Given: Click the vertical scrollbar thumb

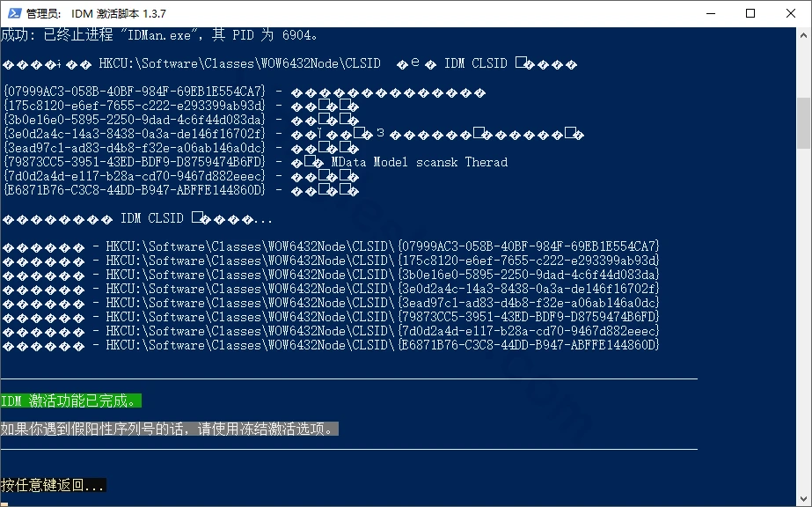Looking at the screenshot, I should tap(803, 123).
